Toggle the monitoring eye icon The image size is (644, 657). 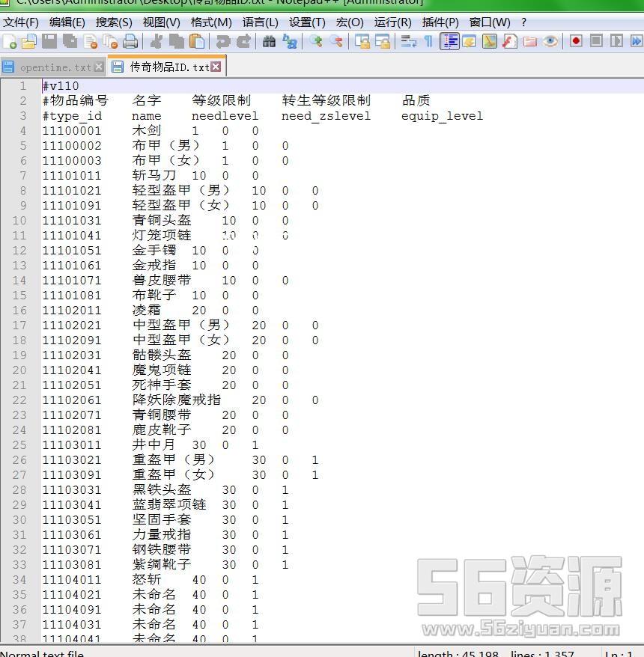[550, 41]
